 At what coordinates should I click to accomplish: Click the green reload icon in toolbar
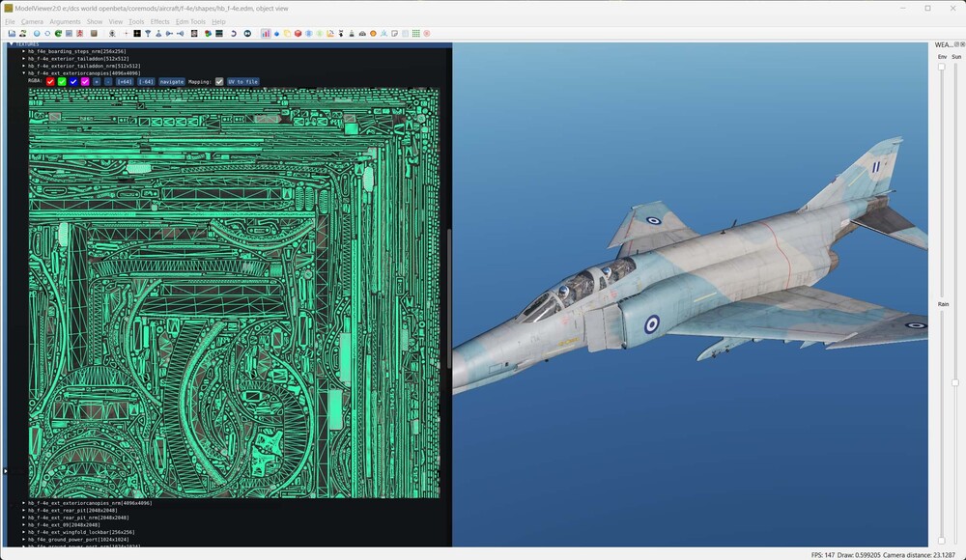[58, 34]
